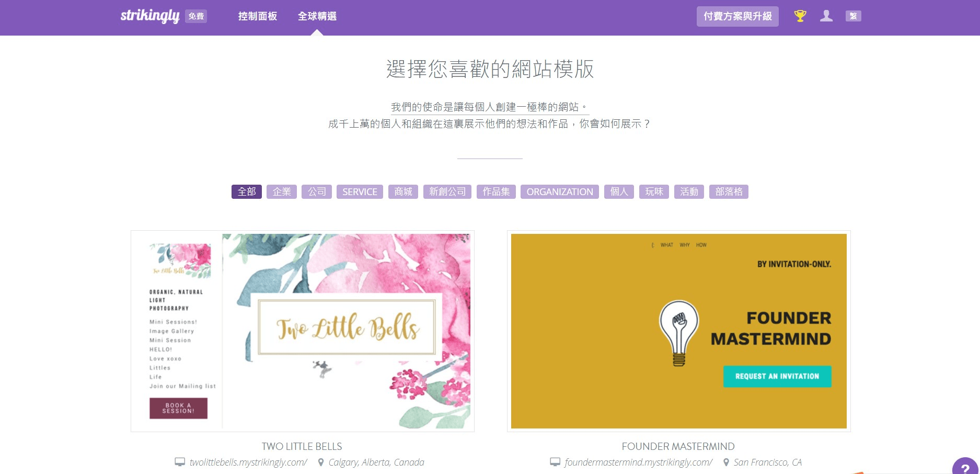Click monitor icon beside twolittlebells URL
This screenshot has width=980, height=474.
[x=180, y=462]
